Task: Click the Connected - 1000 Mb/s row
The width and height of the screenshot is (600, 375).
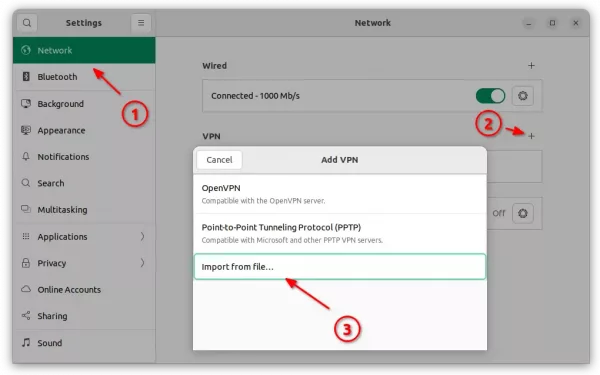Action: tap(372, 96)
